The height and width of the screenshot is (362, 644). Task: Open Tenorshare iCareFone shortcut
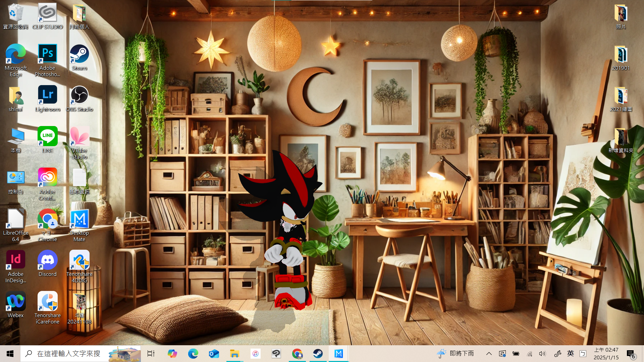point(47,308)
